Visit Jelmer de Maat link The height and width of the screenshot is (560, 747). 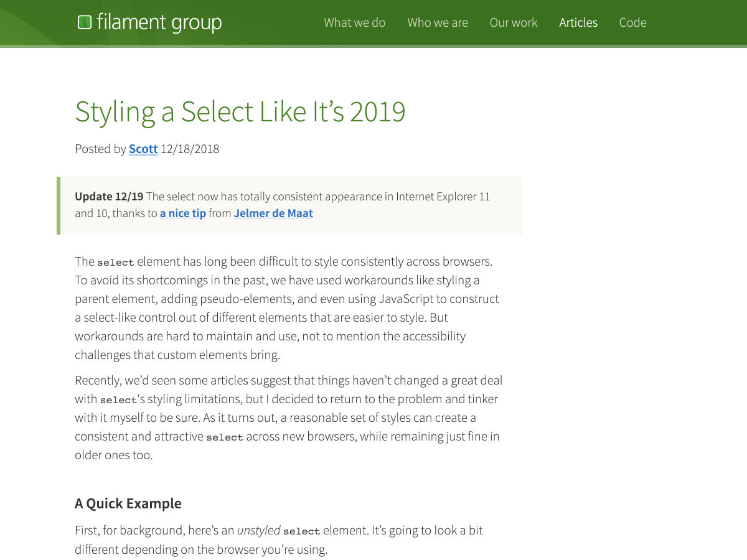click(x=273, y=213)
